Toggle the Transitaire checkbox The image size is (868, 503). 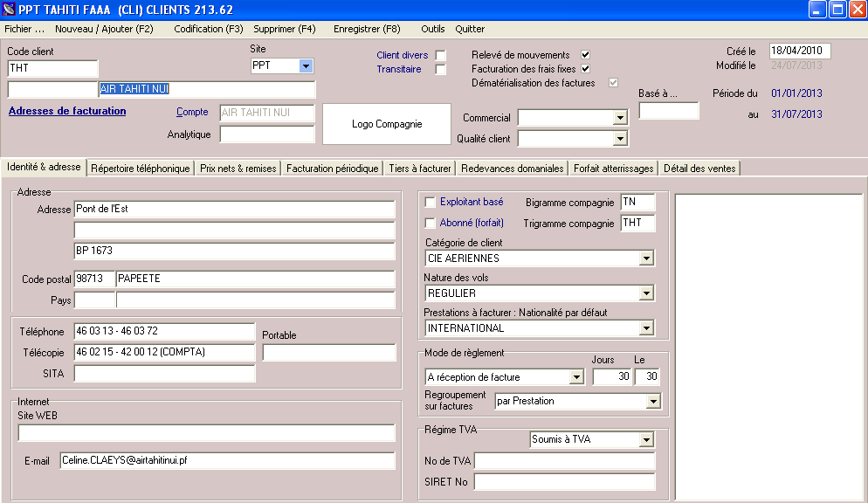pyautogui.click(x=440, y=70)
